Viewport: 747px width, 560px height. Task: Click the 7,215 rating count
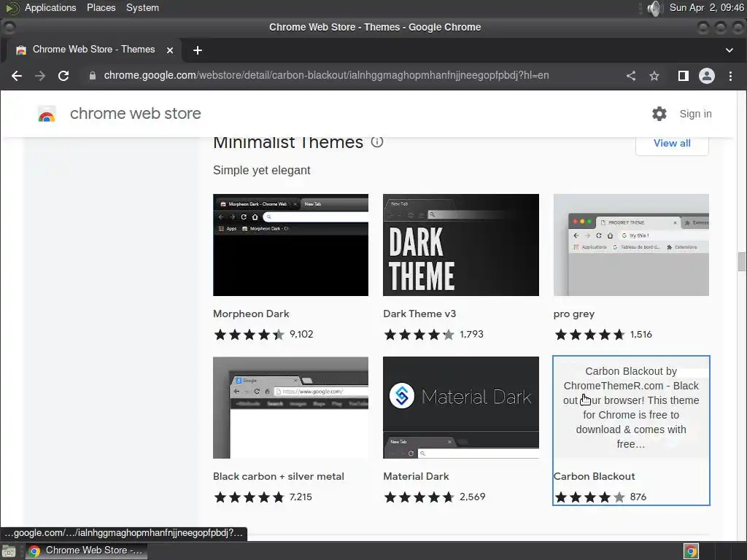(301, 497)
